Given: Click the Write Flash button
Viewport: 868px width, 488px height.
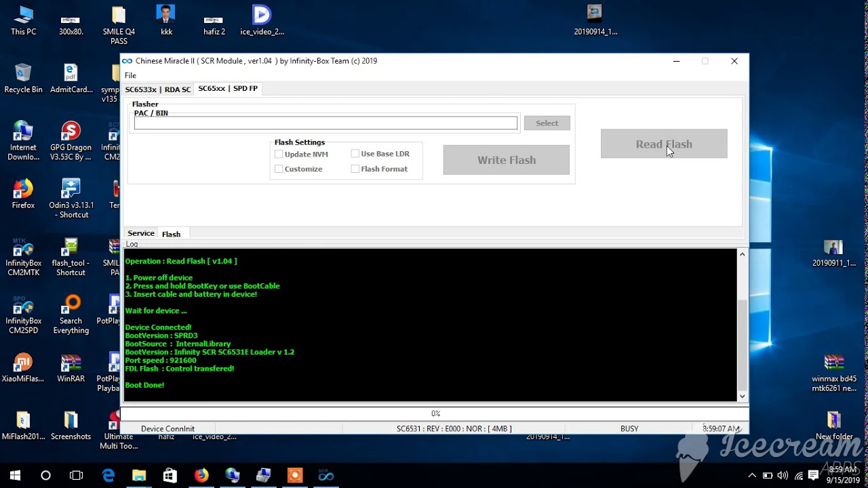Looking at the screenshot, I should pyautogui.click(x=507, y=160).
